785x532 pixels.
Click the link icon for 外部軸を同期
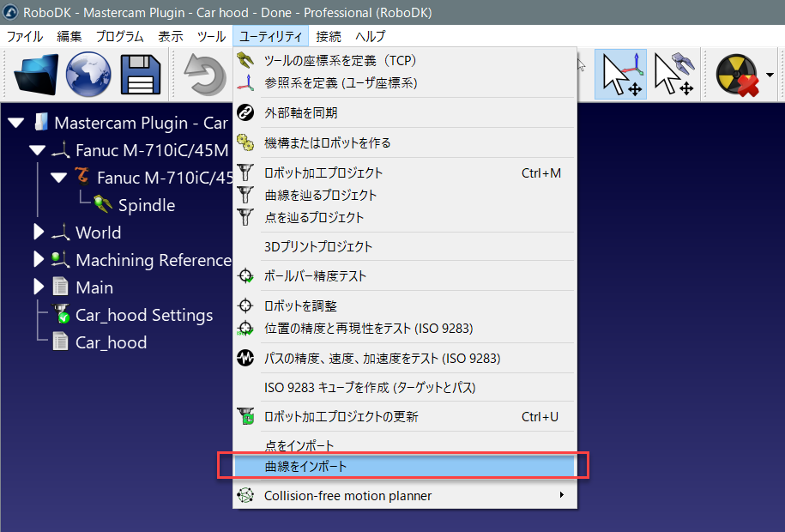[x=245, y=112]
